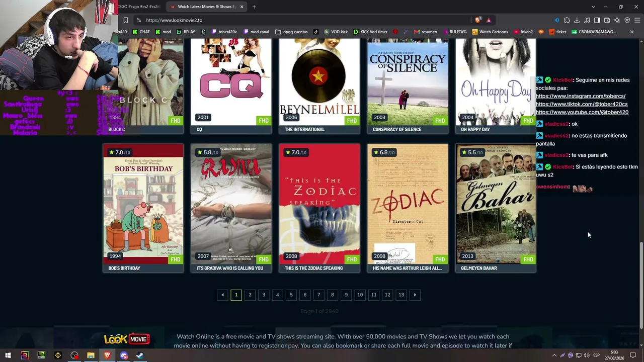Open the browser downloads icon
This screenshot has height=362, width=644.
coord(577,20)
